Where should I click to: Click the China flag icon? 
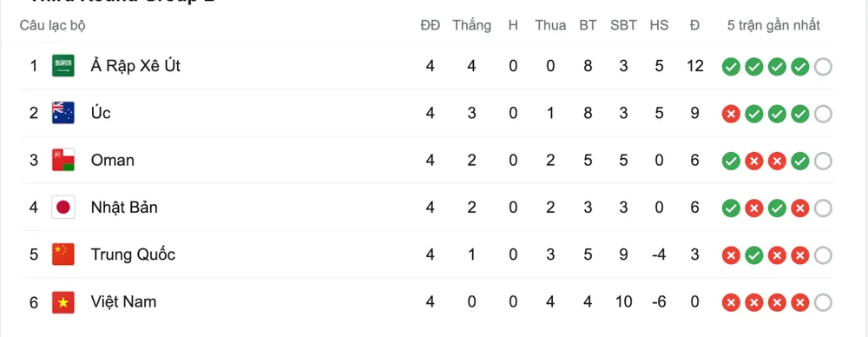pos(63,254)
